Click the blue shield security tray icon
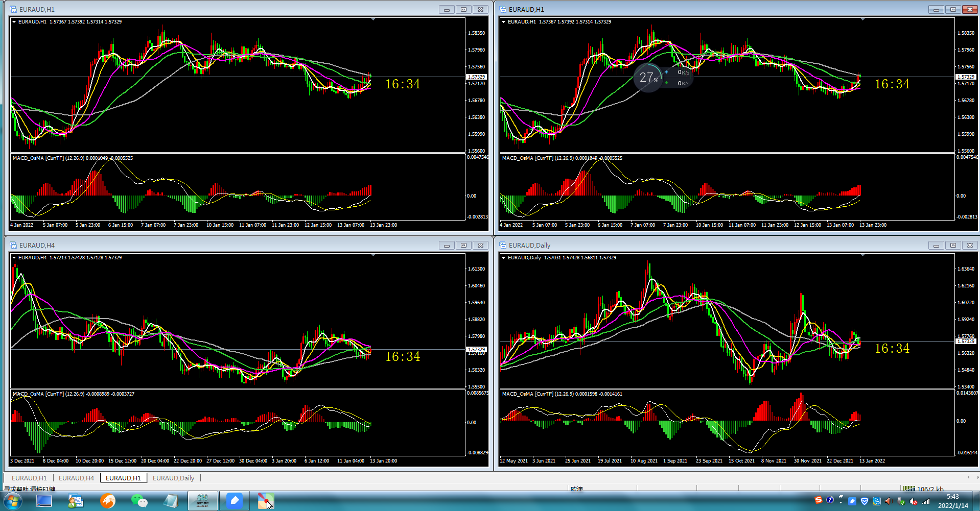980x511 pixels. point(865,501)
